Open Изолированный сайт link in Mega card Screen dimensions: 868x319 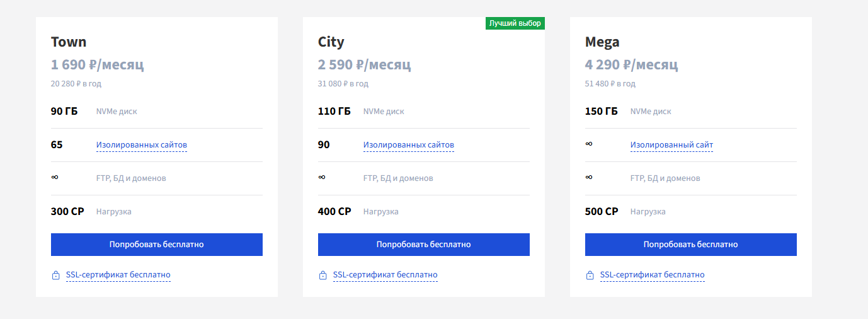(x=671, y=145)
